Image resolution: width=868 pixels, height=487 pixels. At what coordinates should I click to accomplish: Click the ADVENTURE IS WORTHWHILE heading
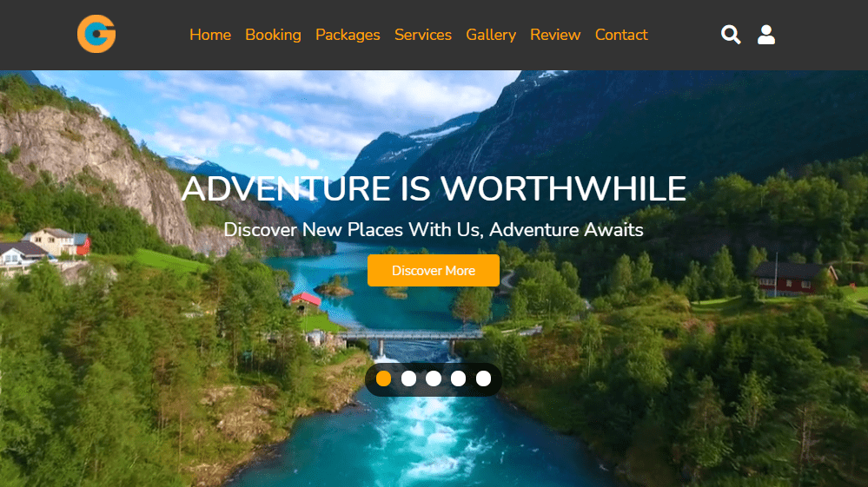click(x=434, y=188)
